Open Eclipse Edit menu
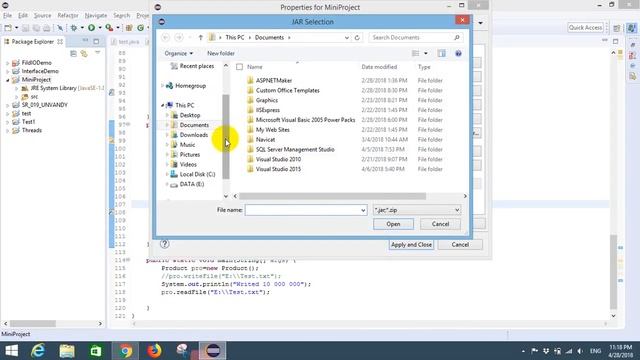The height and width of the screenshot is (360, 640). point(23,16)
